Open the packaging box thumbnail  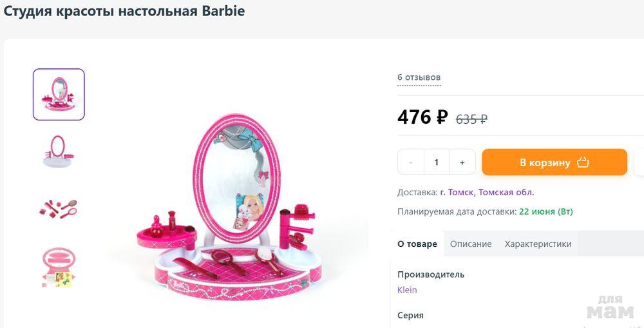pyautogui.click(x=59, y=267)
